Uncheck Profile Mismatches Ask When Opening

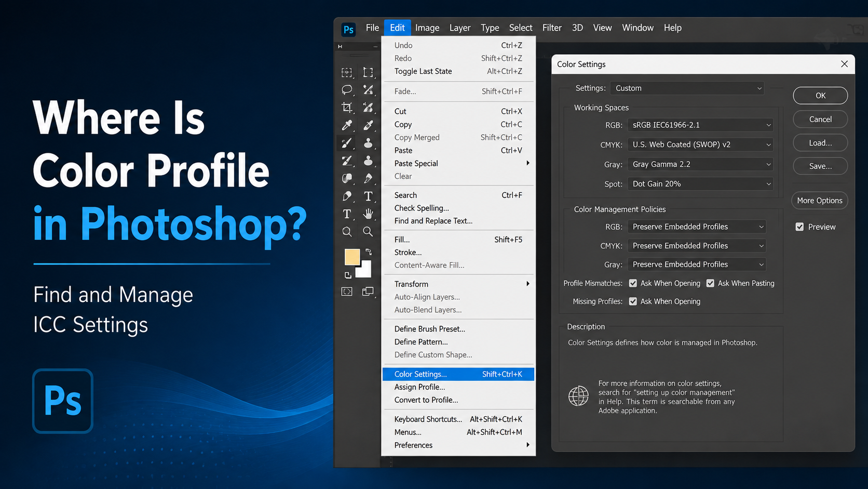coord(633,283)
